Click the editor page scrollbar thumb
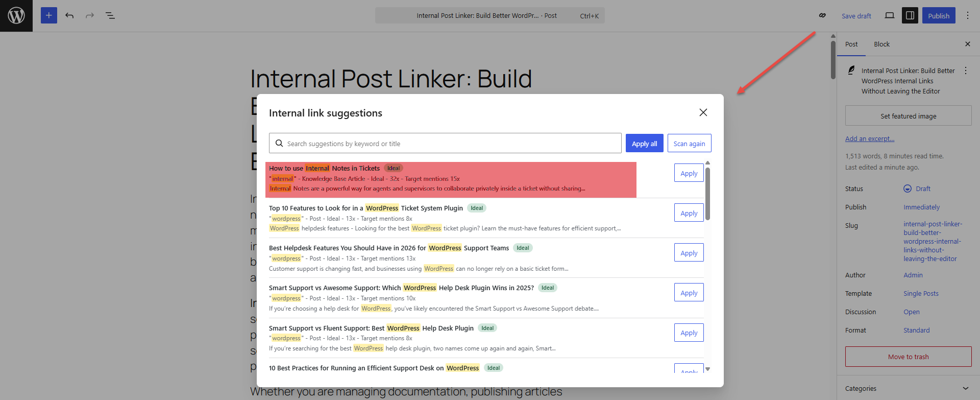 pos(833,59)
